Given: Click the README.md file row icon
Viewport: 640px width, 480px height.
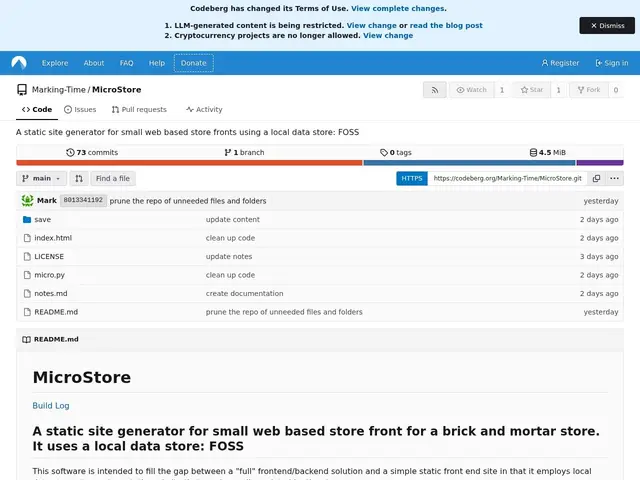Looking at the screenshot, I should [27, 312].
